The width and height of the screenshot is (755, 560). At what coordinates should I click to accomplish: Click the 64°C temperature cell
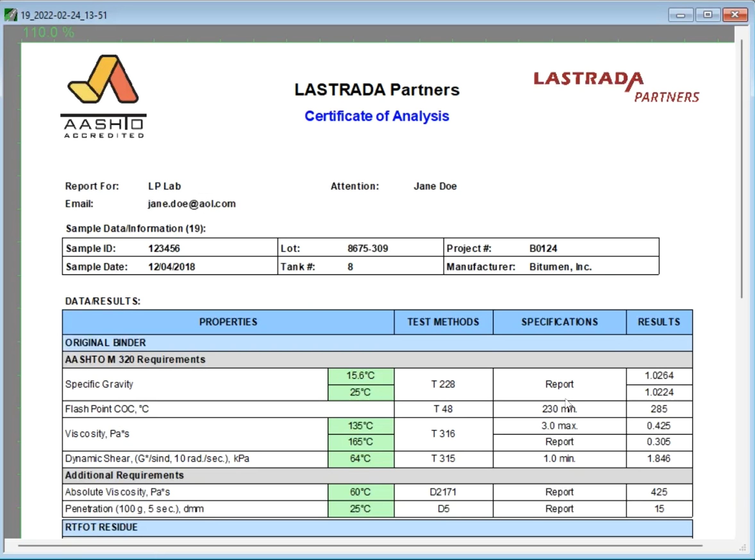click(x=361, y=459)
